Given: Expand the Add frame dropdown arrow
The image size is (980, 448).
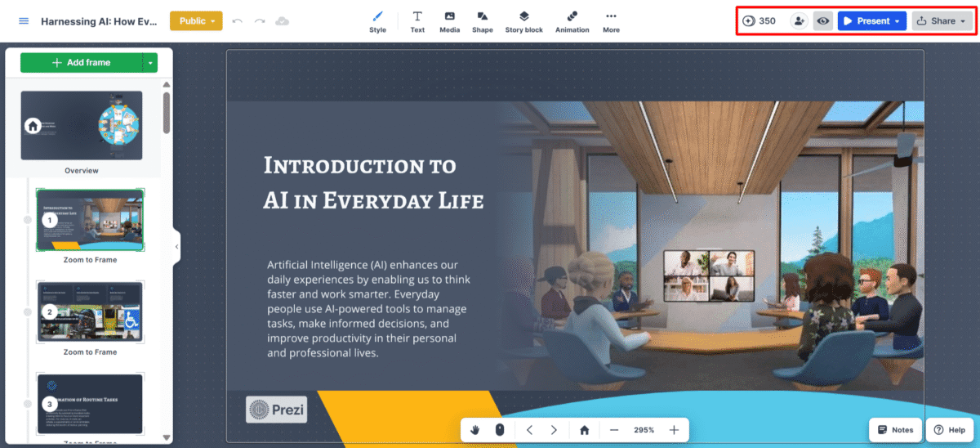Looking at the screenshot, I should pos(151,62).
